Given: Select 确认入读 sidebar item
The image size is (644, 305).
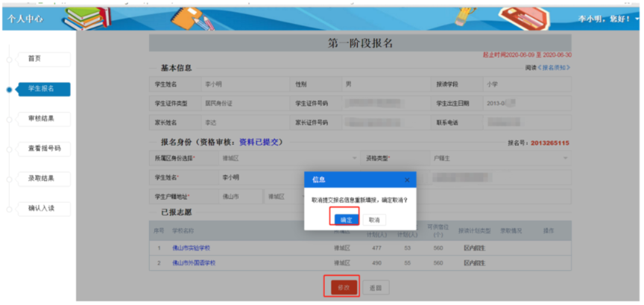Looking at the screenshot, I should pyautogui.click(x=45, y=208).
